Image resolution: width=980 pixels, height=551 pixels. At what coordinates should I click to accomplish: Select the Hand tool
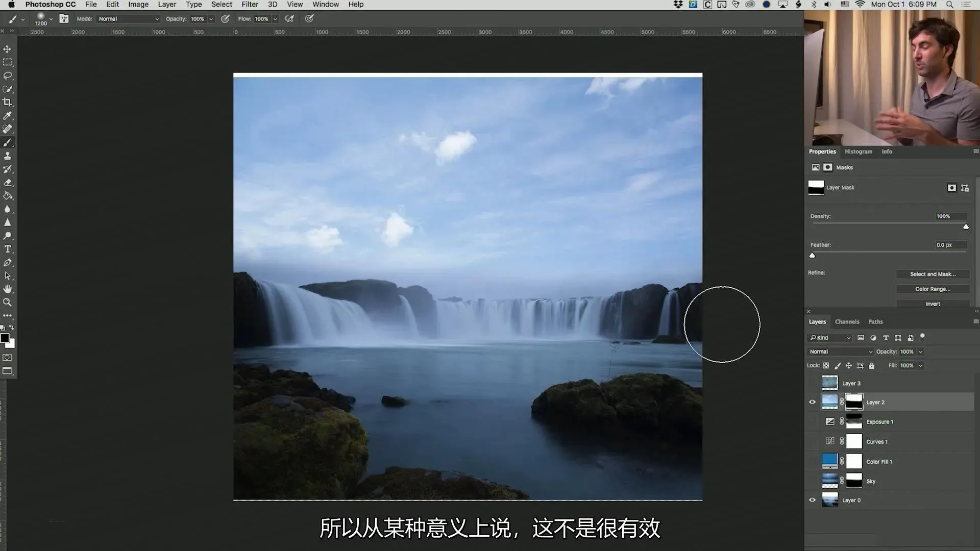[x=7, y=289]
